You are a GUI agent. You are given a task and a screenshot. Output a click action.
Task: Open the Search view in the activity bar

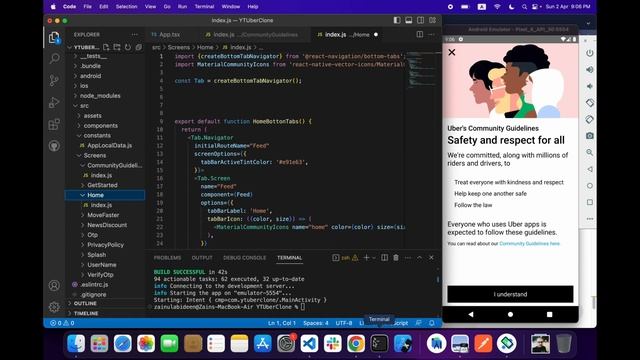(54, 58)
